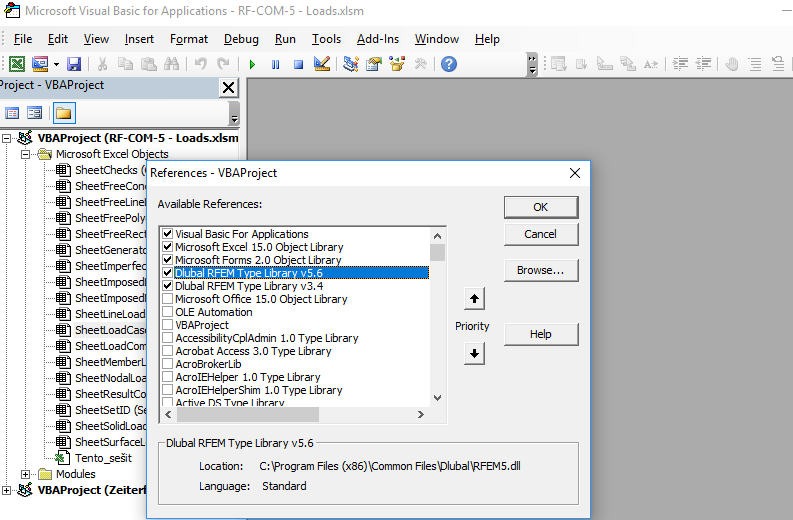
Task: Open the Tools menu
Action: 326,39
